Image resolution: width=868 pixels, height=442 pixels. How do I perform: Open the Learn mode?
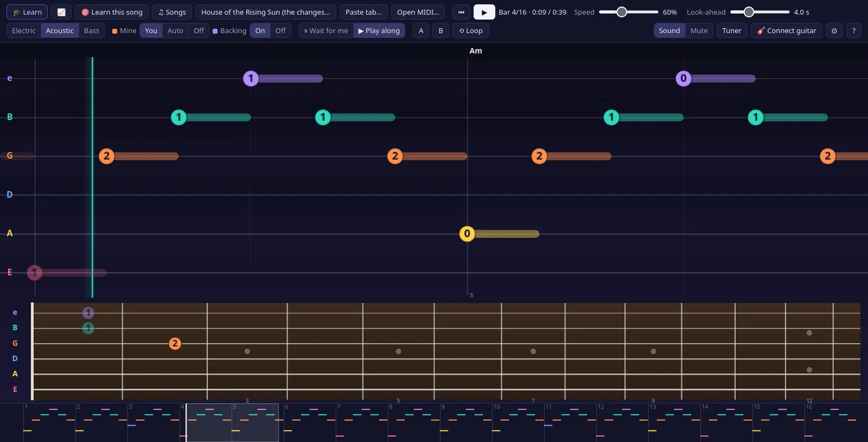(x=27, y=12)
